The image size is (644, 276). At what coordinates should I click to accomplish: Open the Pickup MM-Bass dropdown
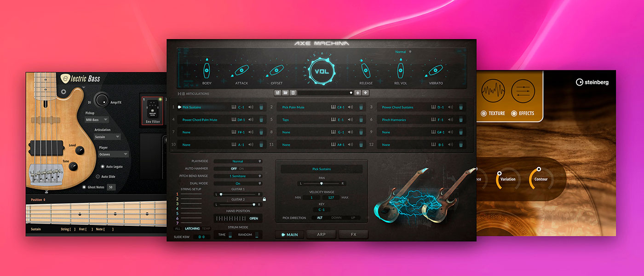tap(97, 120)
